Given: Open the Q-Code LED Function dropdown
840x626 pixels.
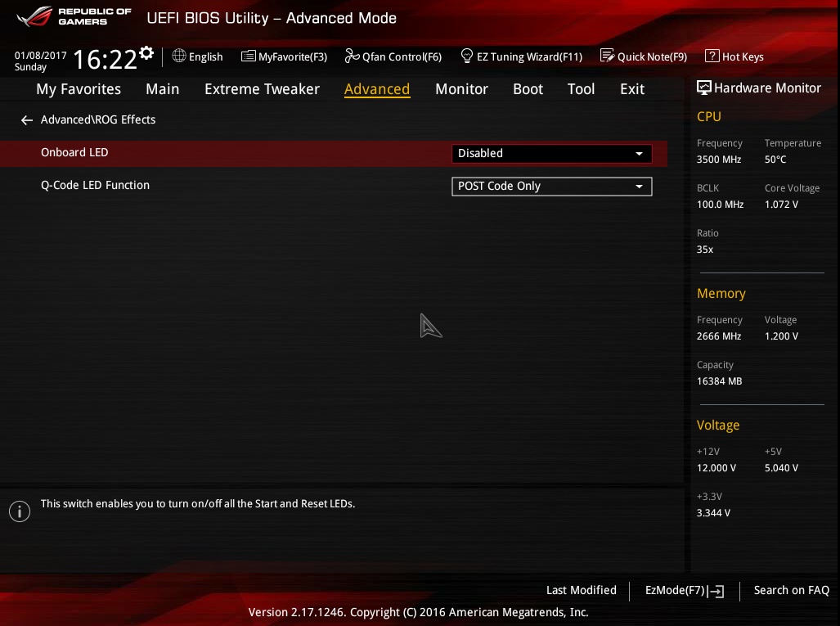Looking at the screenshot, I should 552,187.
